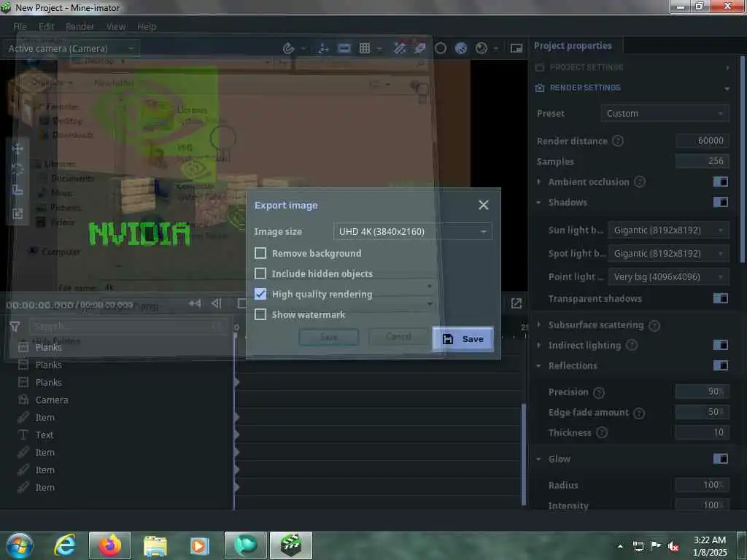
Task: Toggle the Glow switch
Action: pyautogui.click(x=720, y=459)
